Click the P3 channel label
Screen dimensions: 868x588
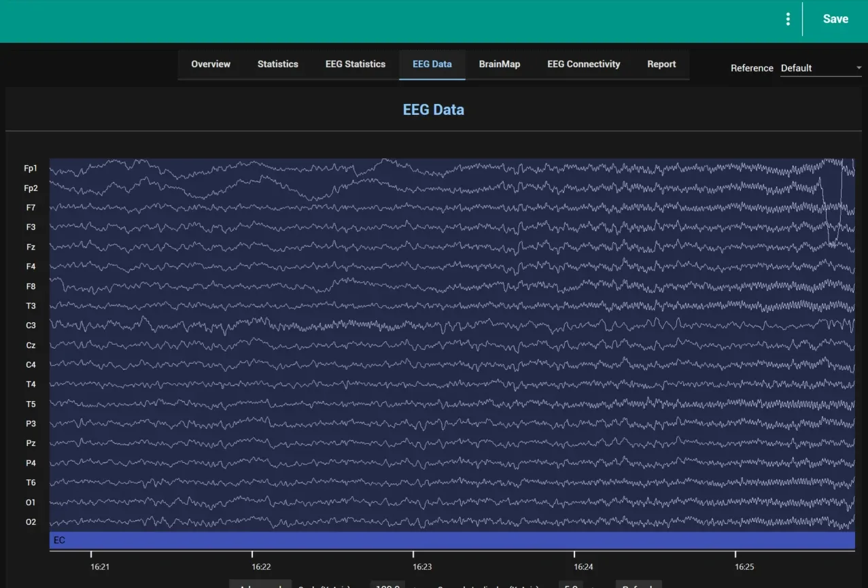(31, 423)
